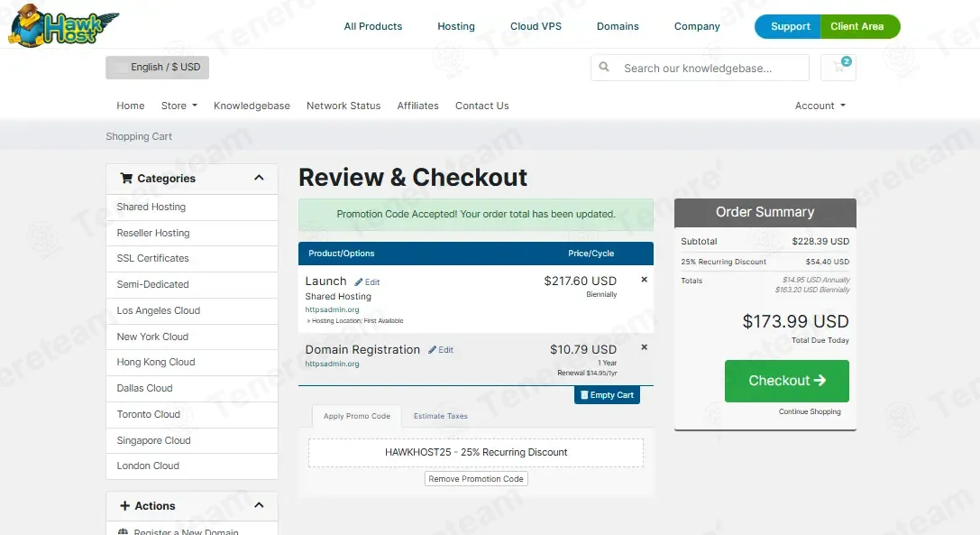Collapse the Categories panel chevron
The width and height of the screenshot is (980, 535).
pos(259,178)
